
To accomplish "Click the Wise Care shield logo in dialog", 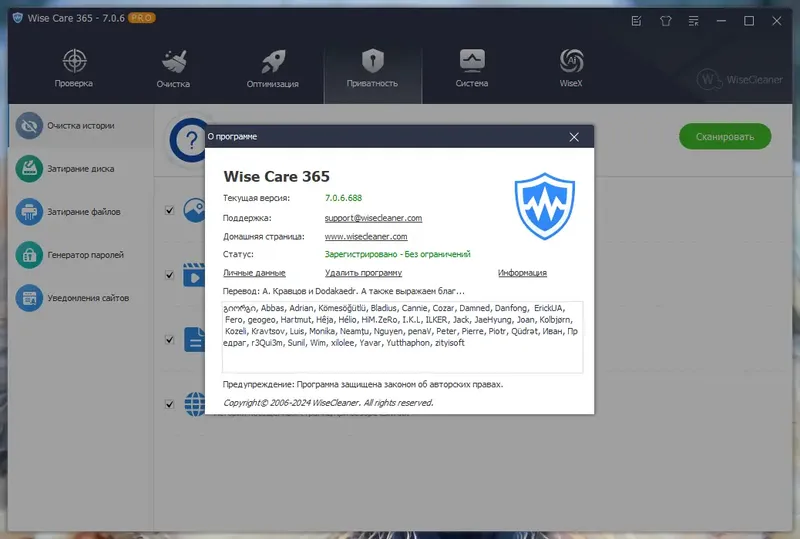I will pyautogui.click(x=544, y=206).
